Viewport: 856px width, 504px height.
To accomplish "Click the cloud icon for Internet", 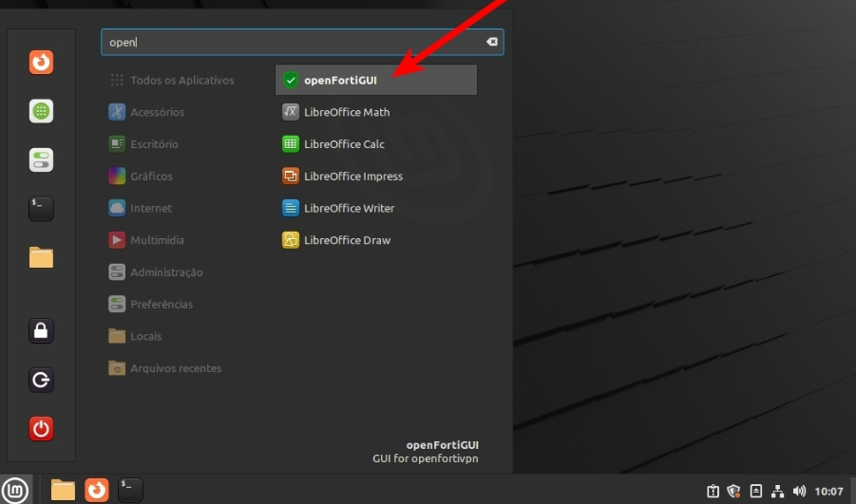I will [117, 209].
